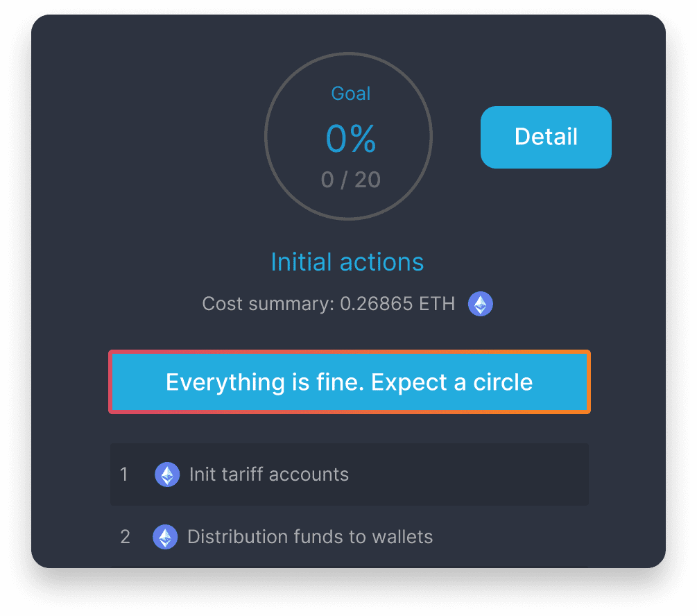Viewport: 697px width, 616px height.
Task: Click the "Everything is fine. Expect a circle" banner
Action: pos(349,382)
